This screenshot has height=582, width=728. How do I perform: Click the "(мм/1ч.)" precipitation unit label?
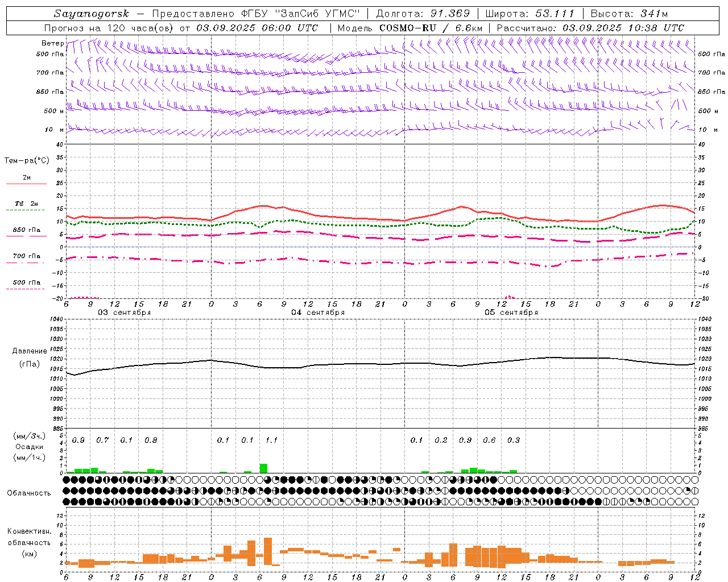pyautogui.click(x=30, y=458)
